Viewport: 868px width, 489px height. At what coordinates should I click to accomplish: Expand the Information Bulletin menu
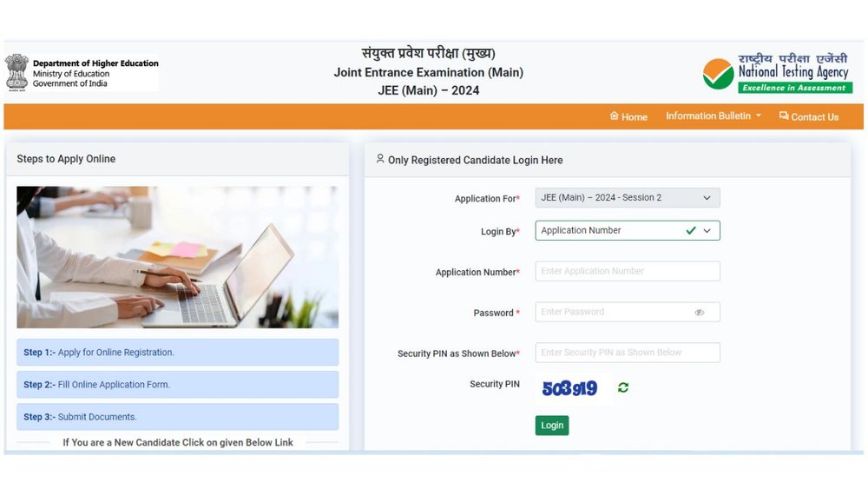(x=713, y=116)
